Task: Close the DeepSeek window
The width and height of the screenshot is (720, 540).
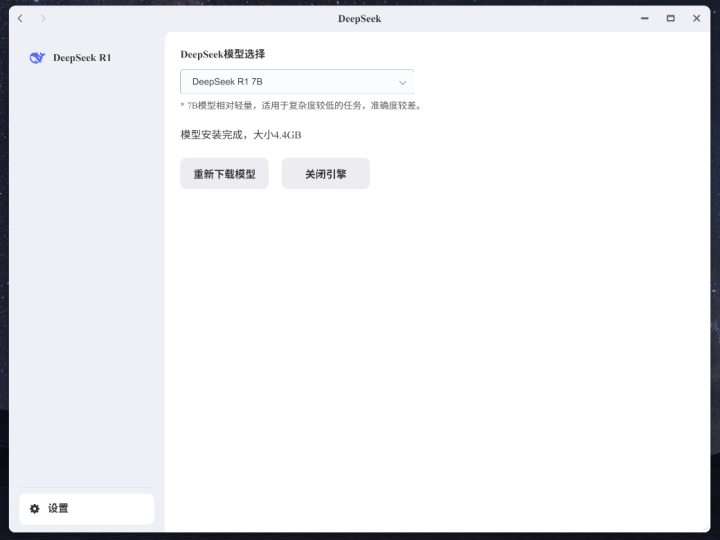Action: [x=696, y=19]
